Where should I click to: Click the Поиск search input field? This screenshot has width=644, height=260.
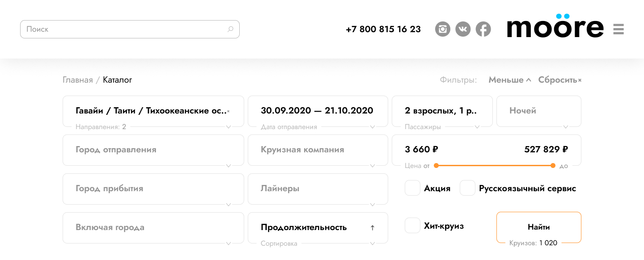[x=125, y=29]
